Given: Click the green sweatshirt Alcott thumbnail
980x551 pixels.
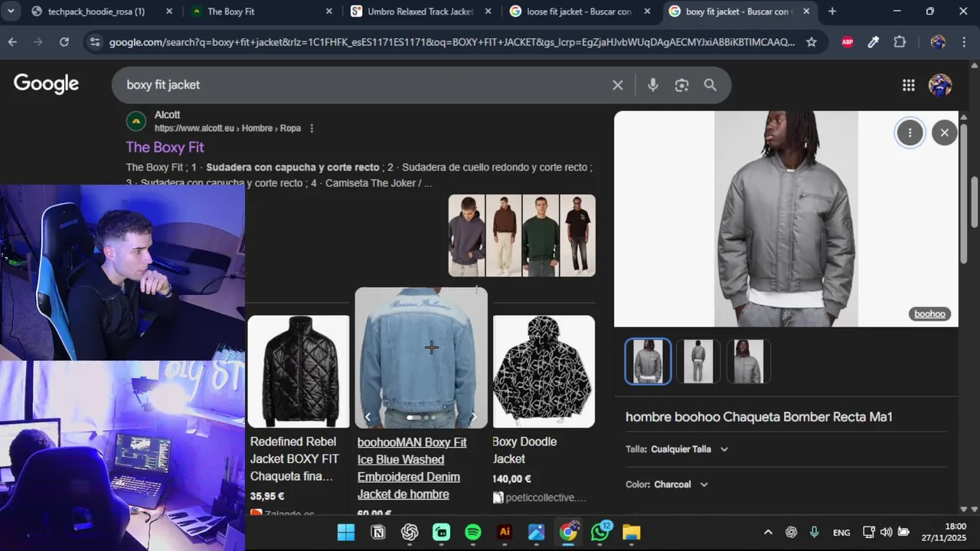Looking at the screenshot, I should (541, 236).
